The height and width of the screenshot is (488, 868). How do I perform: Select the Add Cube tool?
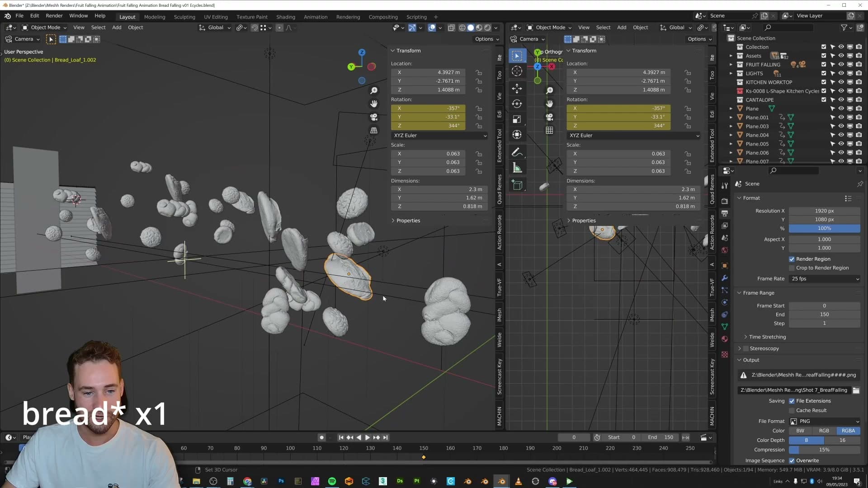(x=517, y=185)
